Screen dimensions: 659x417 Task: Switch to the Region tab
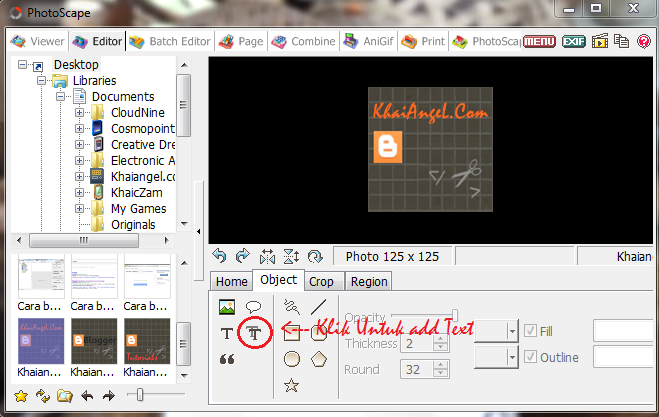(x=369, y=282)
